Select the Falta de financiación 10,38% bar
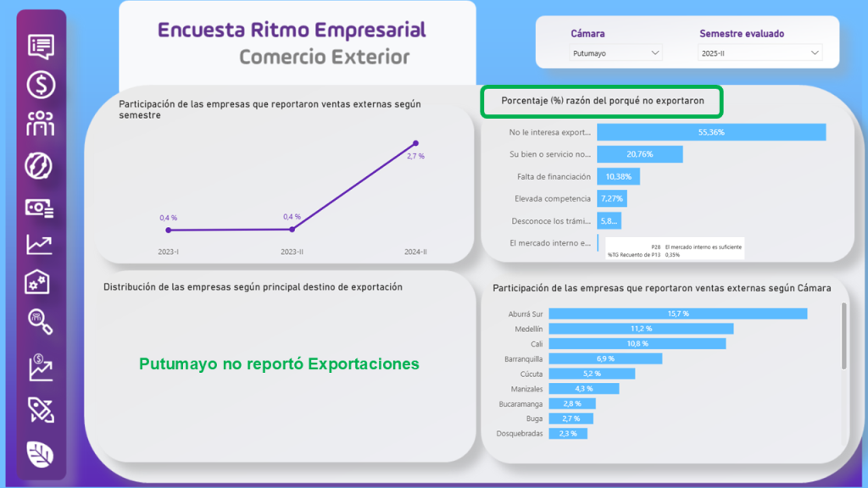Screen dimensions: 868x488 click(x=618, y=176)
